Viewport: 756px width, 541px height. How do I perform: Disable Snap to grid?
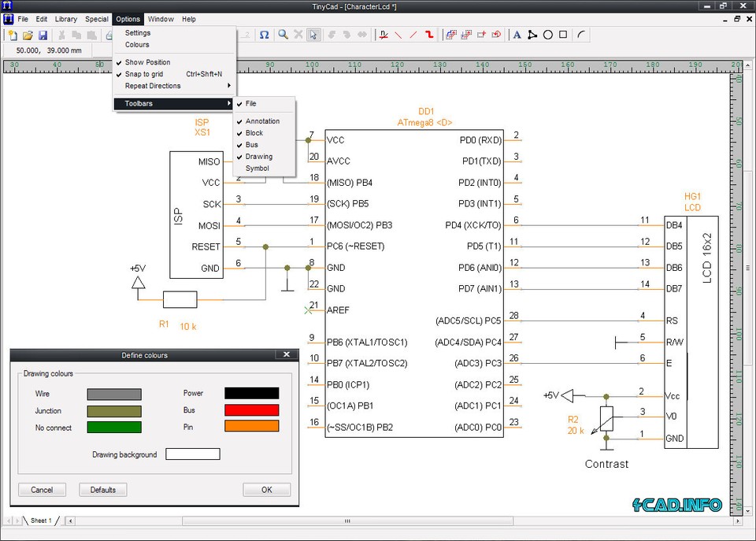coord(144,73)
